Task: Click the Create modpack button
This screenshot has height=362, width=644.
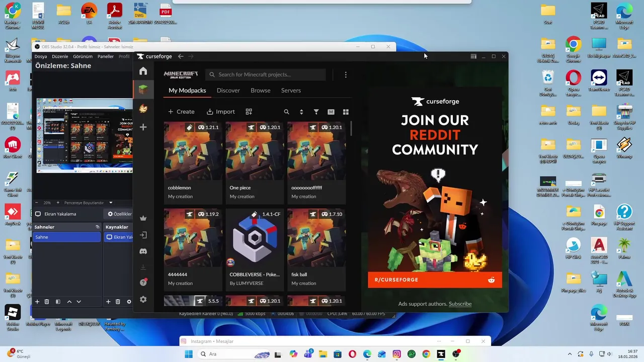Action: (x=181, y=112)
